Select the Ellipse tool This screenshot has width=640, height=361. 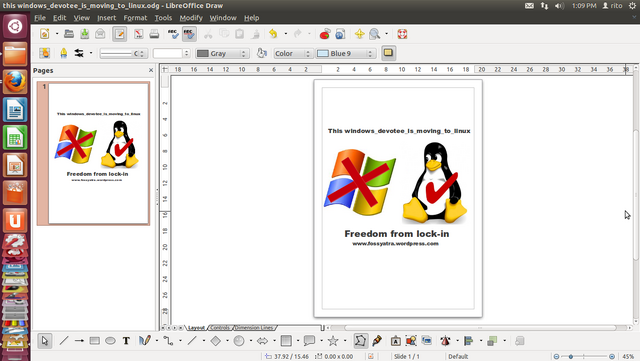(x=110, y=341)
